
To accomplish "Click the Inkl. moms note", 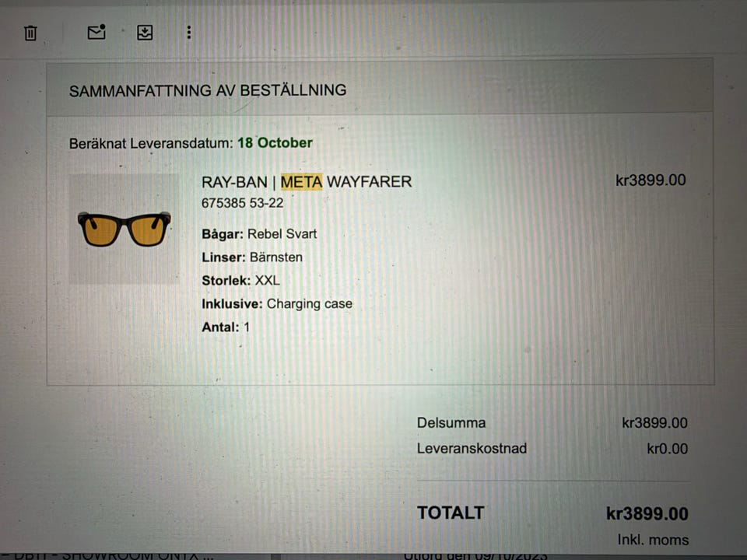I will pyautogui.click(x=653, y=540).
